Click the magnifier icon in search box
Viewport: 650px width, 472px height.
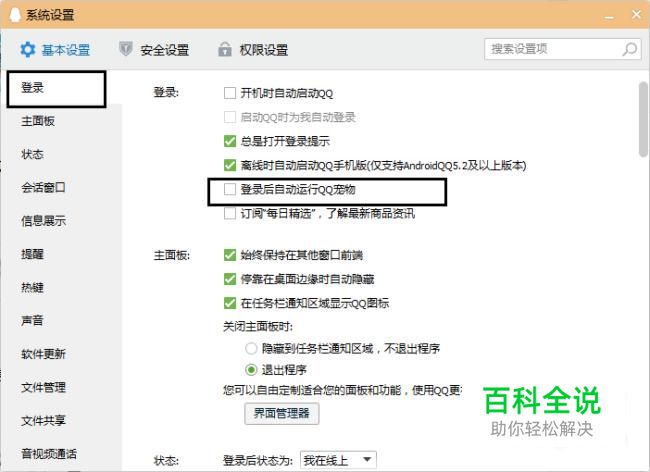(x=630, y=49)
